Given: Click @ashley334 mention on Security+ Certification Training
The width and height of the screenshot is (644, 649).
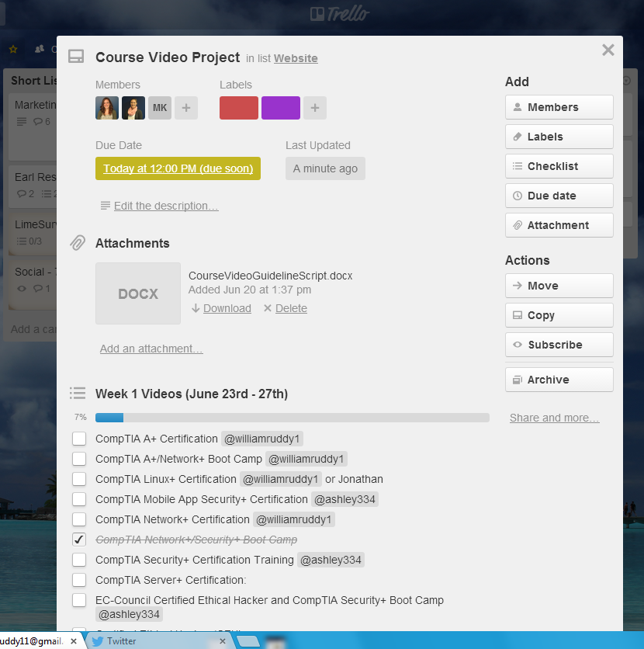Looking at the screenshot, I should [x=331, y=560].
